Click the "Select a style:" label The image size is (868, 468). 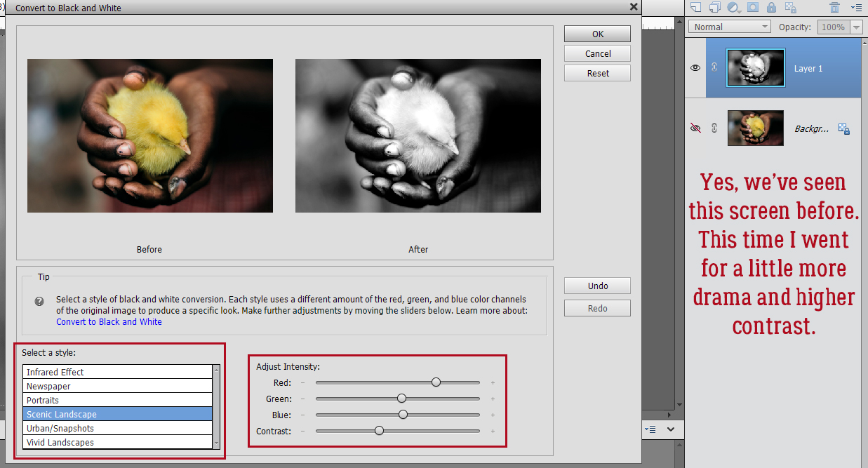pyautogui.click(x=48, y=352)
